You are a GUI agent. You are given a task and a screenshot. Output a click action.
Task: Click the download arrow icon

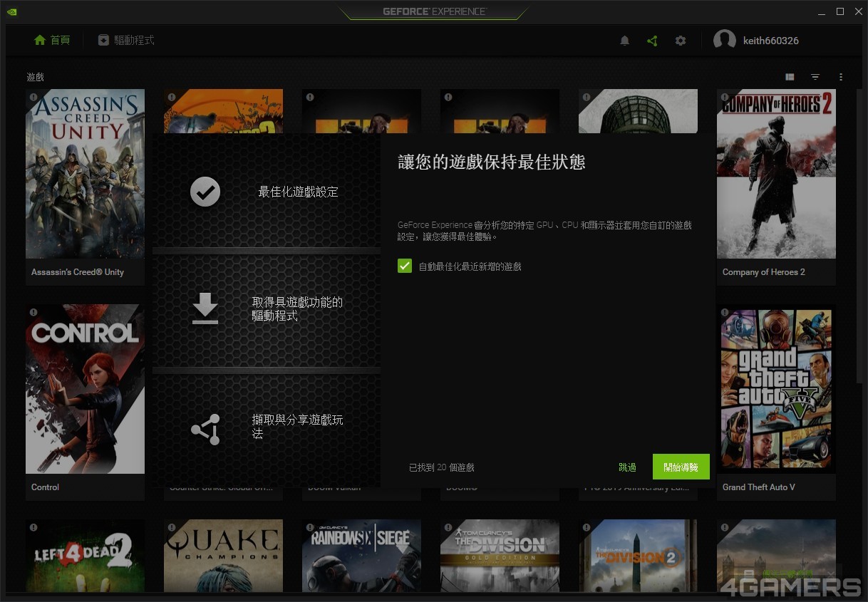click(x=205, y=308)
